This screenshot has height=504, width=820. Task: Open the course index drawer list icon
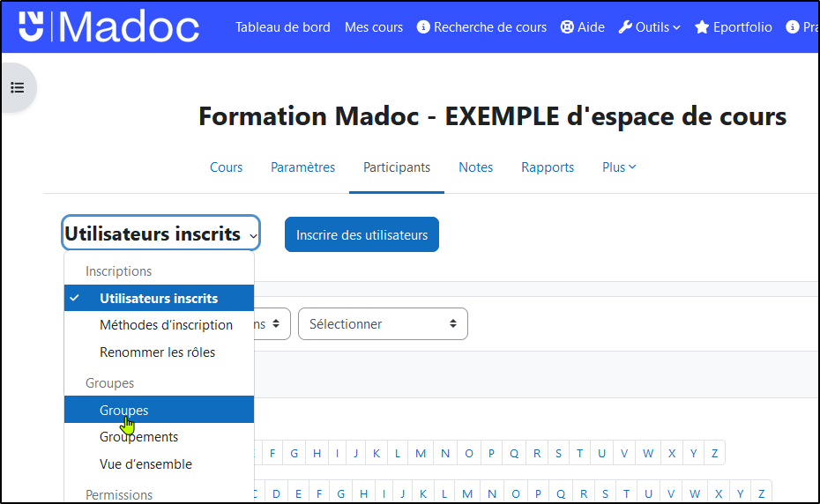pyautogui.click(x=18, y=88)
